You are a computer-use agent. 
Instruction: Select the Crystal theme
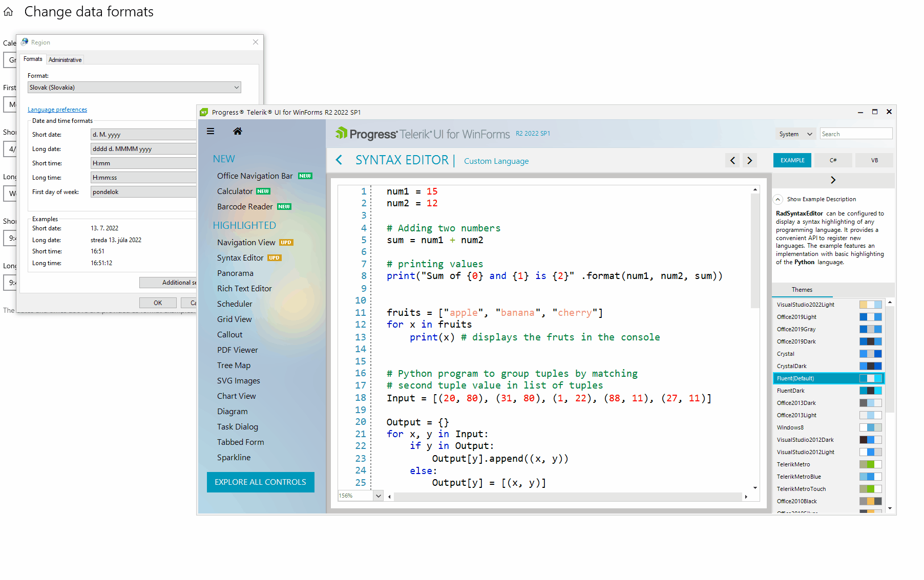point(829,354)
